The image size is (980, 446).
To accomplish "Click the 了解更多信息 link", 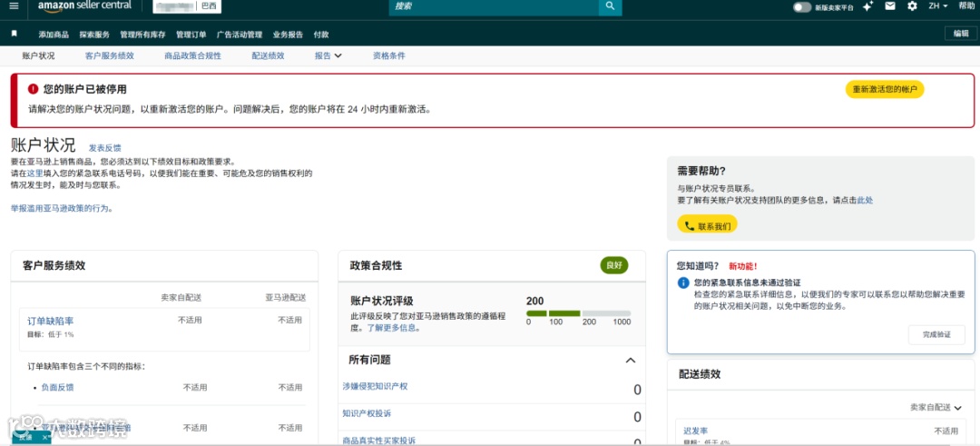I will coord(393,327).
